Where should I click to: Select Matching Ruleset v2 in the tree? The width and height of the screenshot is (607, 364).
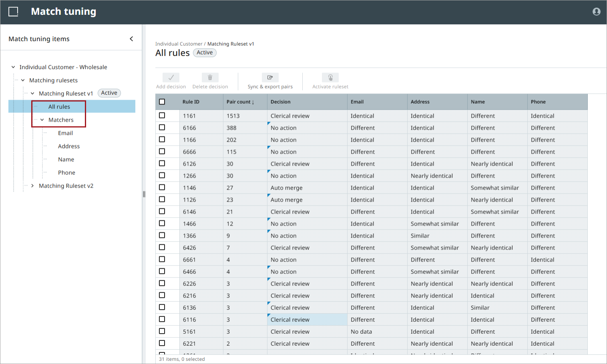pyautogui.click(x=66, y=186)
